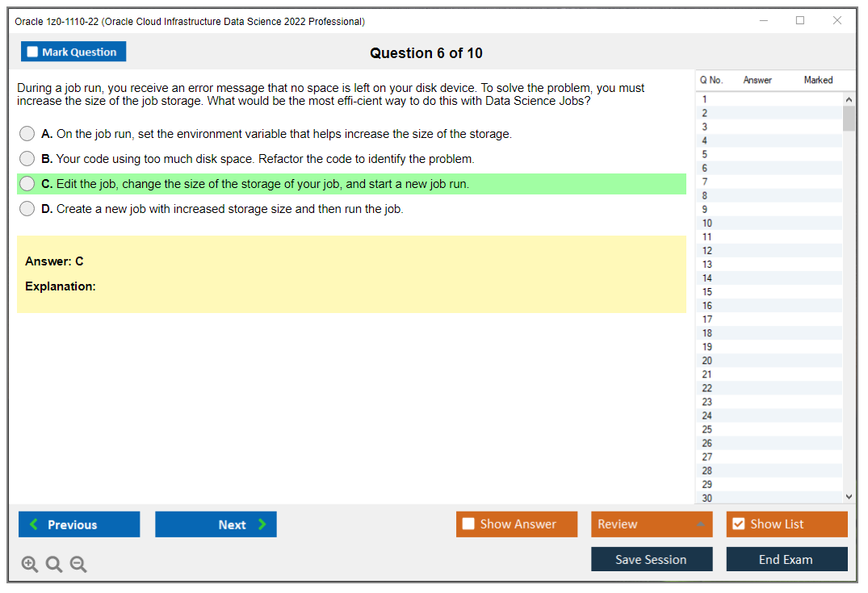Image resolution: width=868 pixels, height=593 pixels.
Task: Tick the Mark Question checkbox
Action: (33, 52)
